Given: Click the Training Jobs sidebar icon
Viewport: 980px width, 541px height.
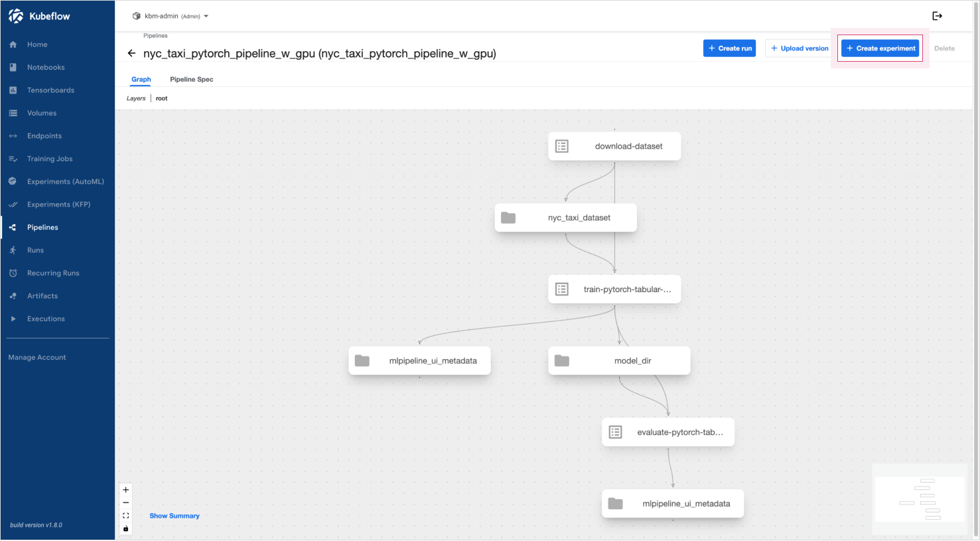Looking at the screenshot, I should (x=13, y=159).
